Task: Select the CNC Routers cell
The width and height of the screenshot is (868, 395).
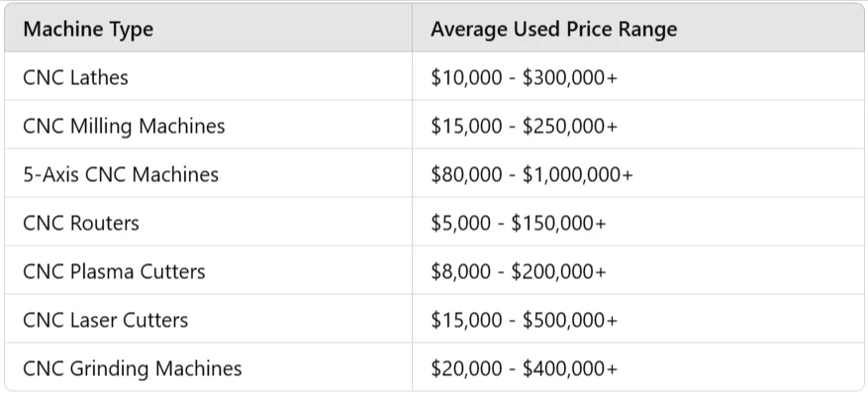Action: (208, 222)
